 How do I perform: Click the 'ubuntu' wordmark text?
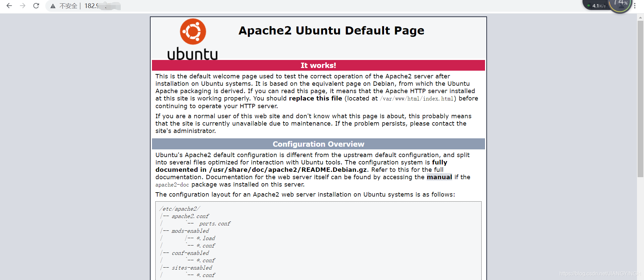pyautogui.click(x=193, y=54)
